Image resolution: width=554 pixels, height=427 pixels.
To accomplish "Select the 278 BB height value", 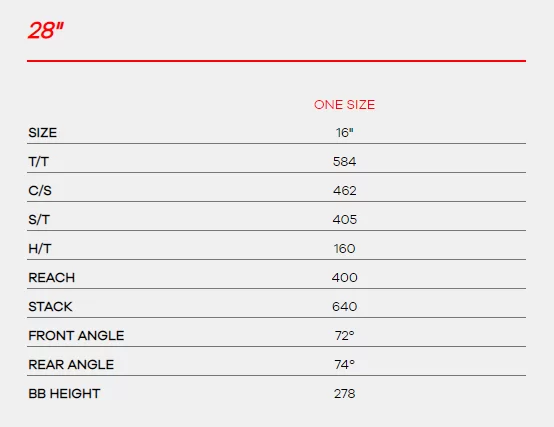I will tap(344, 393).
